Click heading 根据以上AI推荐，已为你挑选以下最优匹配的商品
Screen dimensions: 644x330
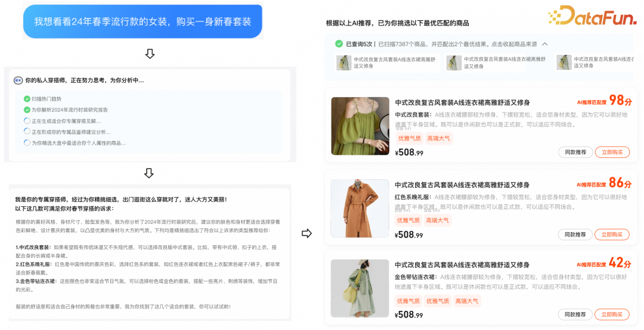pyautogui.click(x=398, y=23)
